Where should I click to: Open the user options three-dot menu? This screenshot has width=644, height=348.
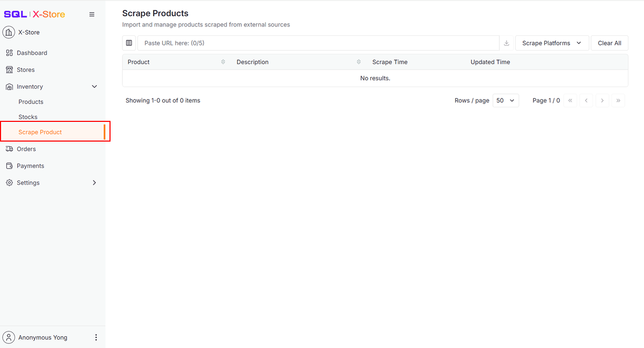point(96,338)
